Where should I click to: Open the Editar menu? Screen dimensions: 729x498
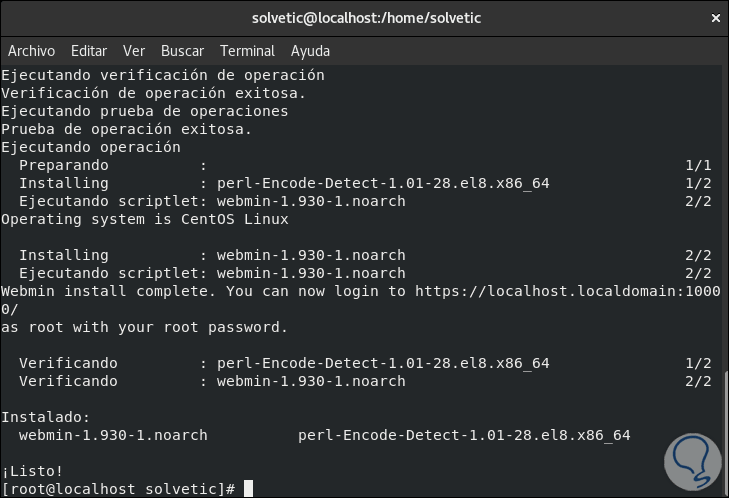point(89,51)
